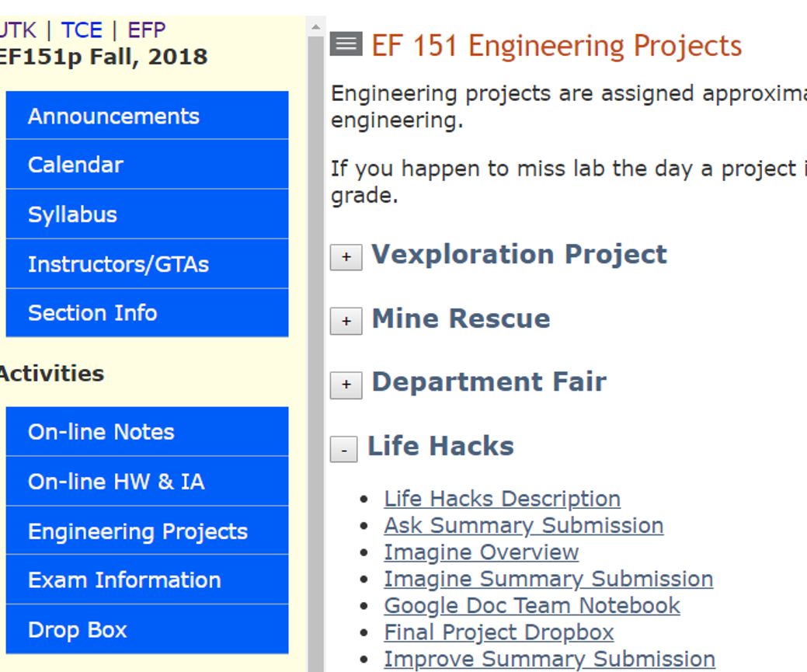Expand the Vexploration Project section
Viewport: 807px width, 672px height.
[x=346, y=256]
